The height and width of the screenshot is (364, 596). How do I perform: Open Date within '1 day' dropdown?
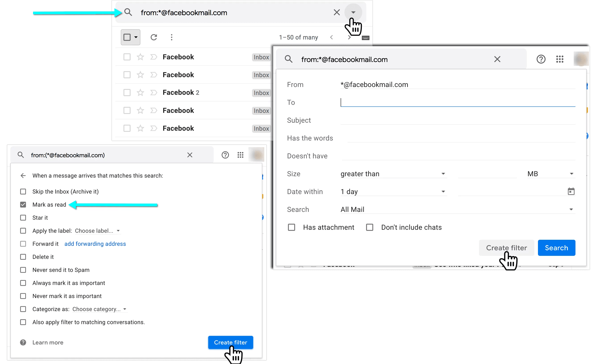click(x=394, y=192)
